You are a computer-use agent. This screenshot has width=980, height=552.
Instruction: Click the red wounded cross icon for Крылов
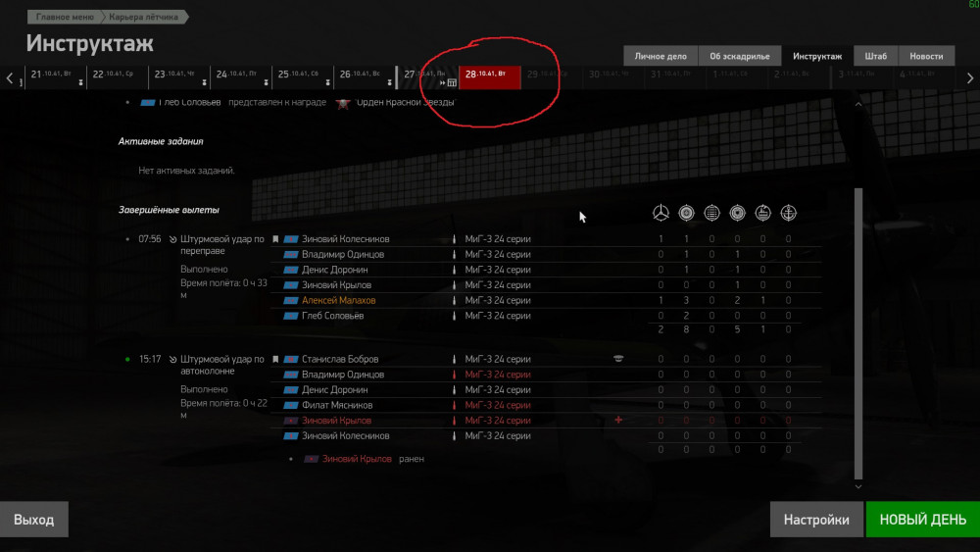[618, 420]
